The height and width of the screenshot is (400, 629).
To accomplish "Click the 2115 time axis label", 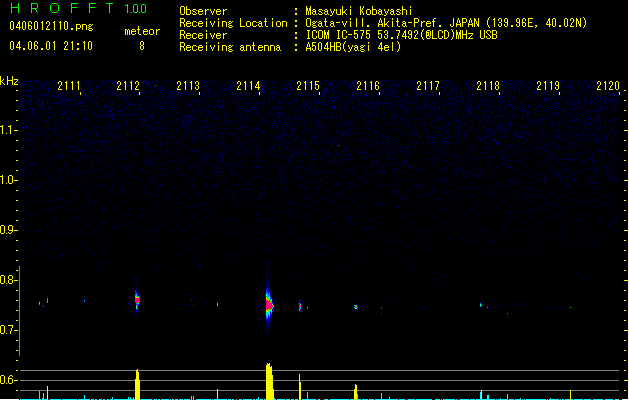I will [308, 86].
